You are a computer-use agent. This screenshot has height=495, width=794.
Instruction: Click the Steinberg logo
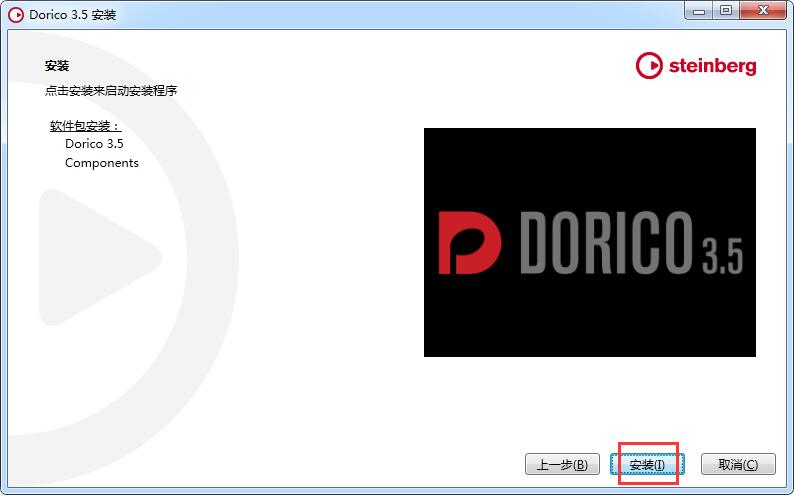(x=696, y=66)
